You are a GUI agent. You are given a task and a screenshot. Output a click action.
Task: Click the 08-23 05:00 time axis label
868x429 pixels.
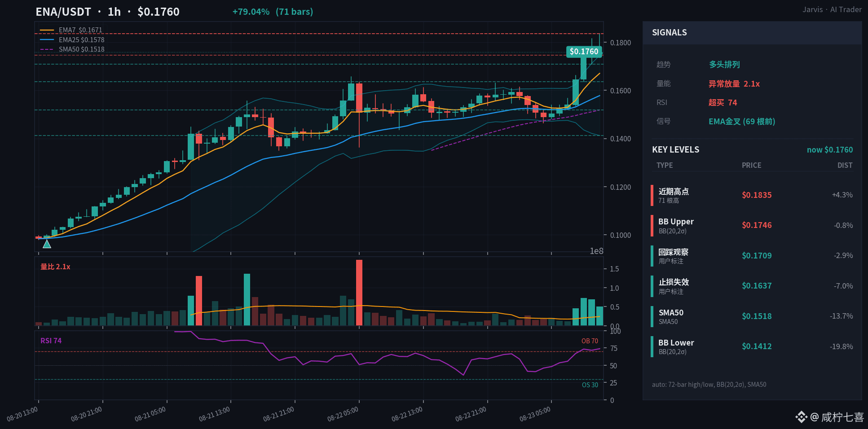535,415
